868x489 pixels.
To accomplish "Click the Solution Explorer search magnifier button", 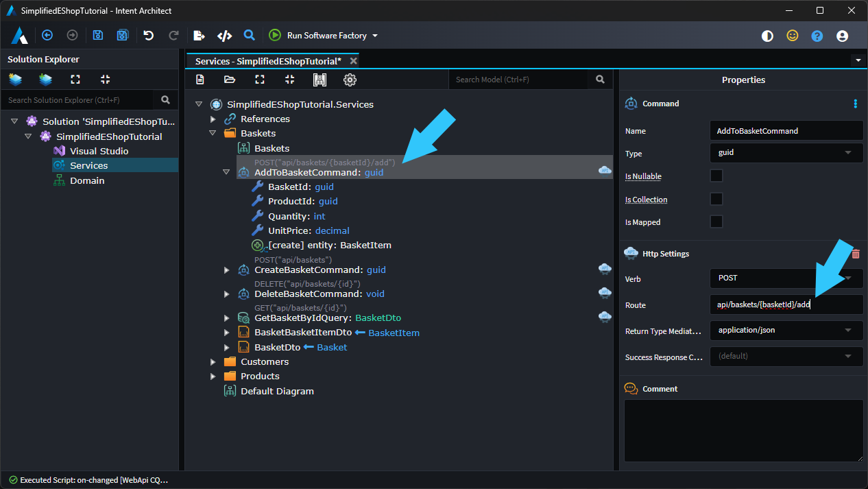I will 165,100.
